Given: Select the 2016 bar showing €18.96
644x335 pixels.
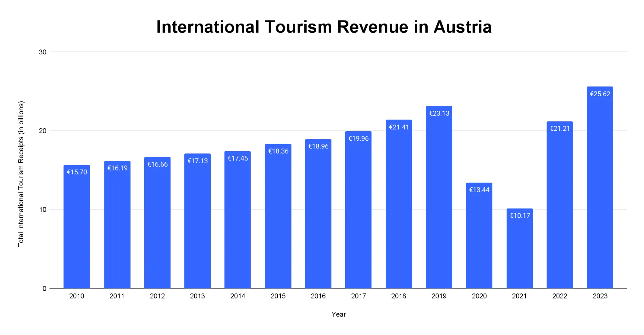Looking at the screenshot, I should 318,214.
